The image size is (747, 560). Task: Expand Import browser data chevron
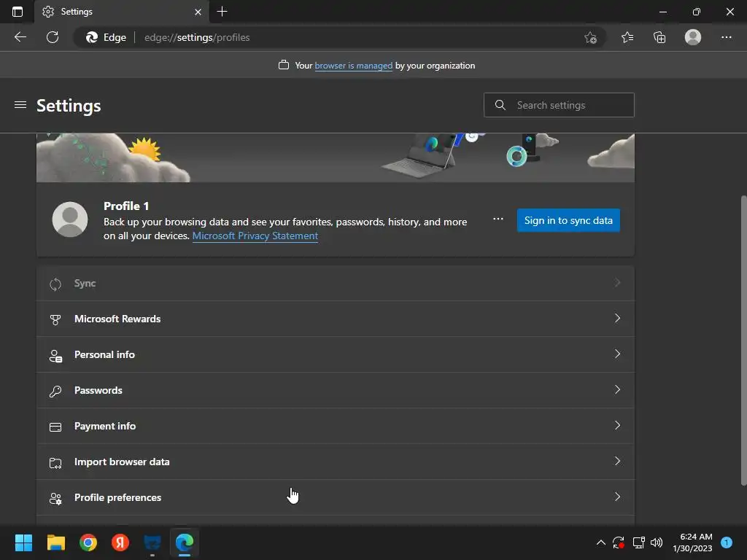click(617, 461)
